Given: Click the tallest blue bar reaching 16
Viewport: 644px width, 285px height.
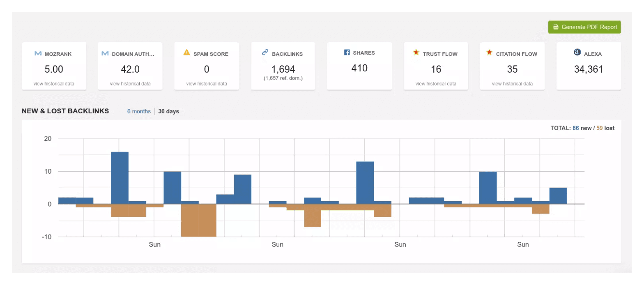Looking at the screenshot, I should click(120, 178).
